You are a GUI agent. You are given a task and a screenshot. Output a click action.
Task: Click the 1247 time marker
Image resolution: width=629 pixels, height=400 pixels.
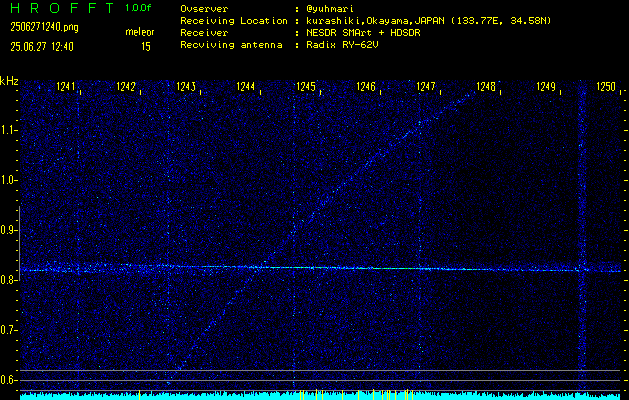click(426, 86)
